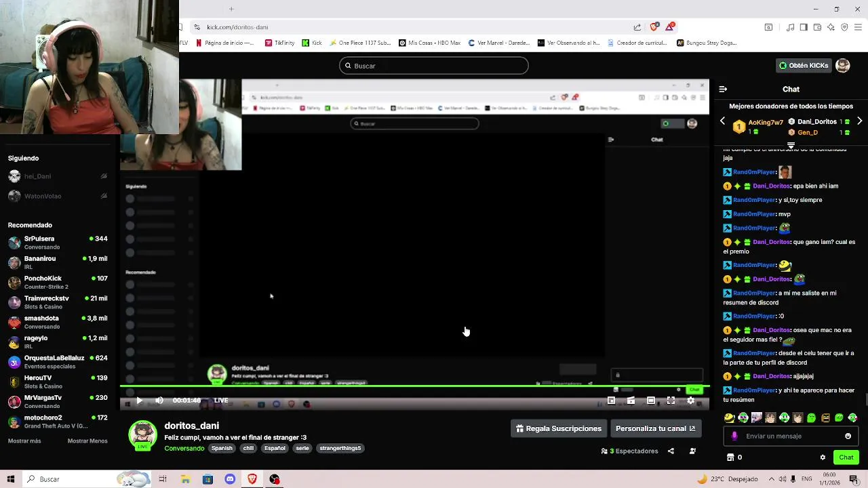Create a clip with the clapperboard icon
This screenshot has width=868, height=488.
[x=631, y=401]
